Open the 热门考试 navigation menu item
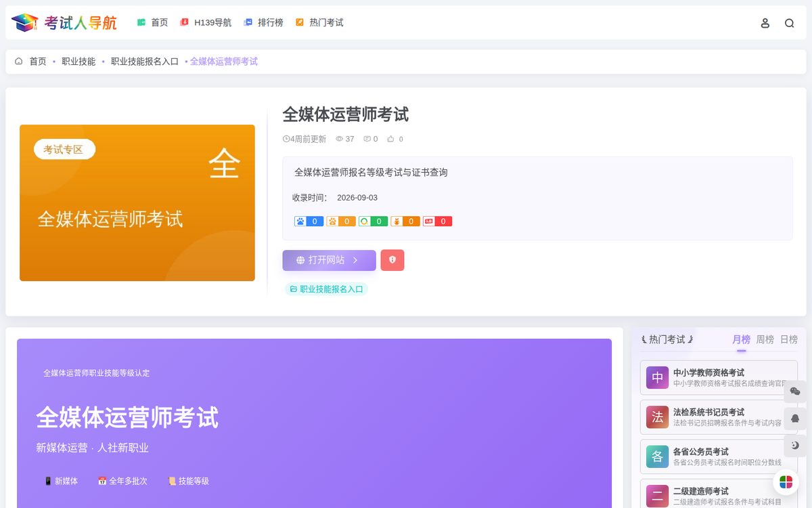Screen dimensions: 812x508 tap(319, 22)
